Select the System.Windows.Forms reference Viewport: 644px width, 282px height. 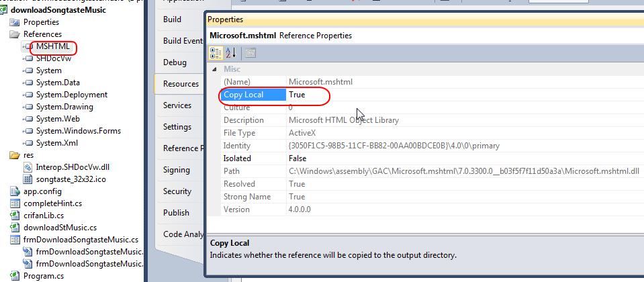pos(79,131)
